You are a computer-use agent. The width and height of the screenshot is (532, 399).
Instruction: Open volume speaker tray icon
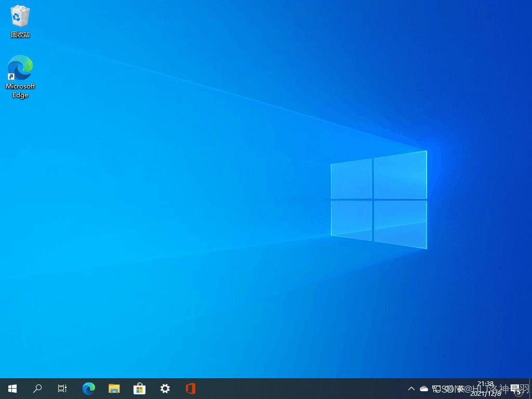point(449,389)
